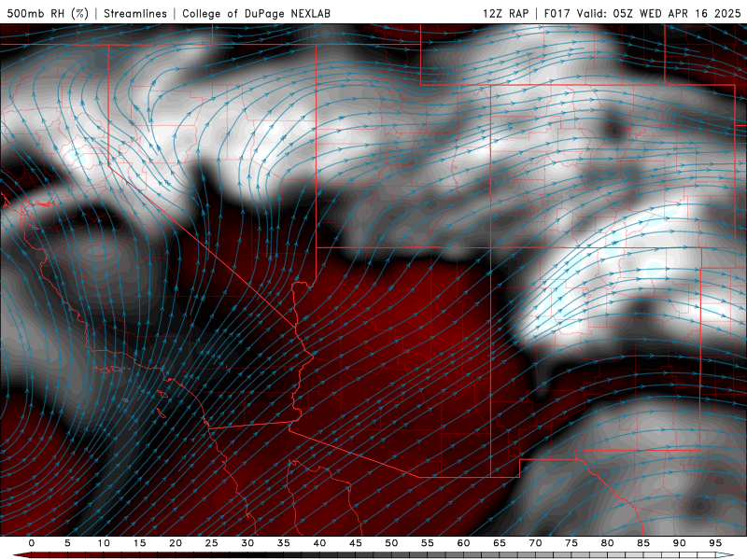Click the 5 value on color scale

[x=67, y=543]
